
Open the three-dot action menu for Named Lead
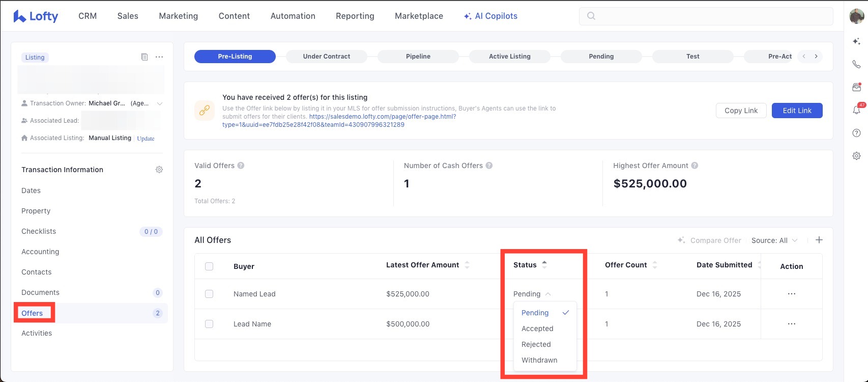pyautogui.click(x=791, y=294)
